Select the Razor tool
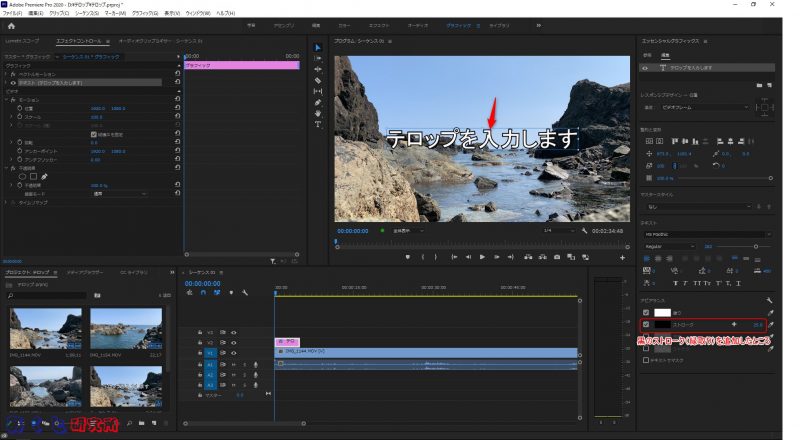This screenshot has height=440, width=800. [318, 80]
